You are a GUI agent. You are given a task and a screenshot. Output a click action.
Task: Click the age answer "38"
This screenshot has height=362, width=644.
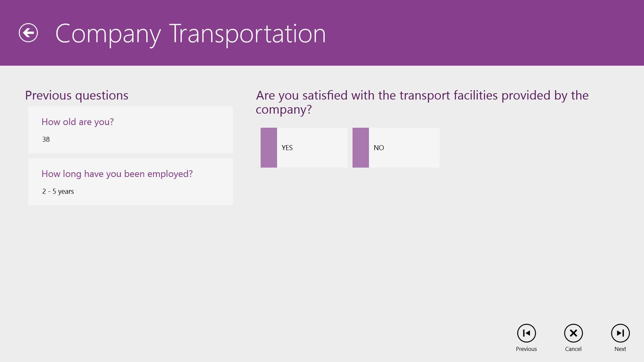click(x=46, y=139)
